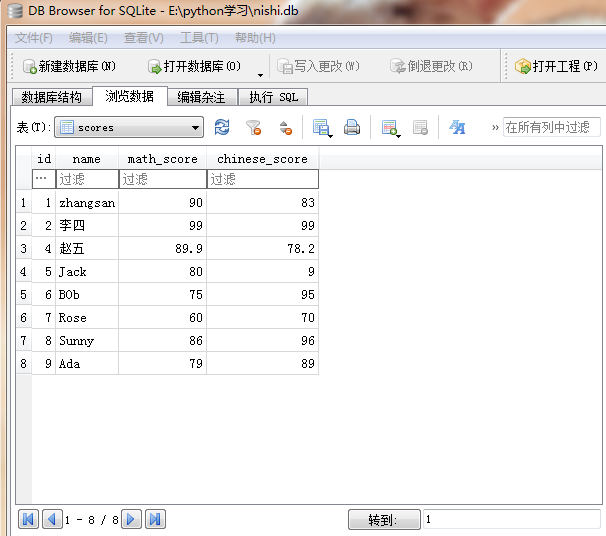Go to previous page navigation button

pos(52,519)
